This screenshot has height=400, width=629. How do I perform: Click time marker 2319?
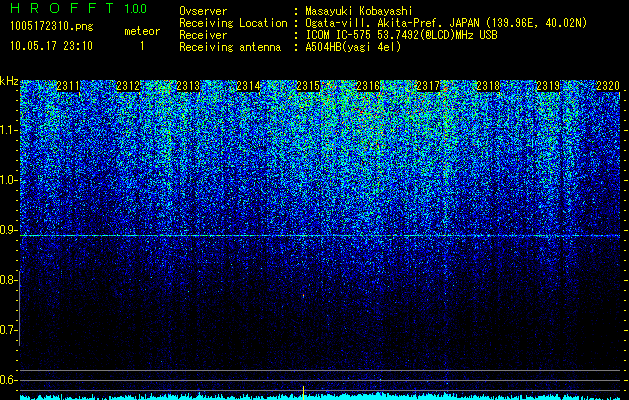coord(548,86)
